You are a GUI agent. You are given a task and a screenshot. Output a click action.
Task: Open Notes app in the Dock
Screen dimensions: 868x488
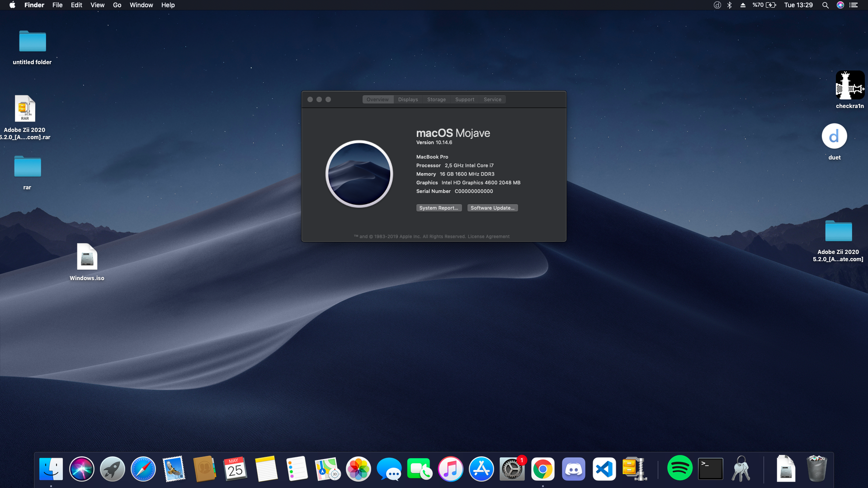click(x=266, y=469)
